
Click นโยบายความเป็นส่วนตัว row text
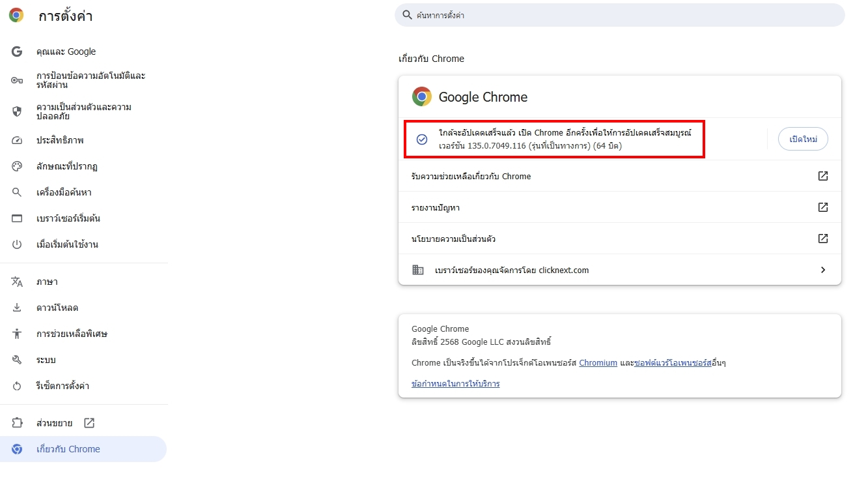(x=453, y=239)
